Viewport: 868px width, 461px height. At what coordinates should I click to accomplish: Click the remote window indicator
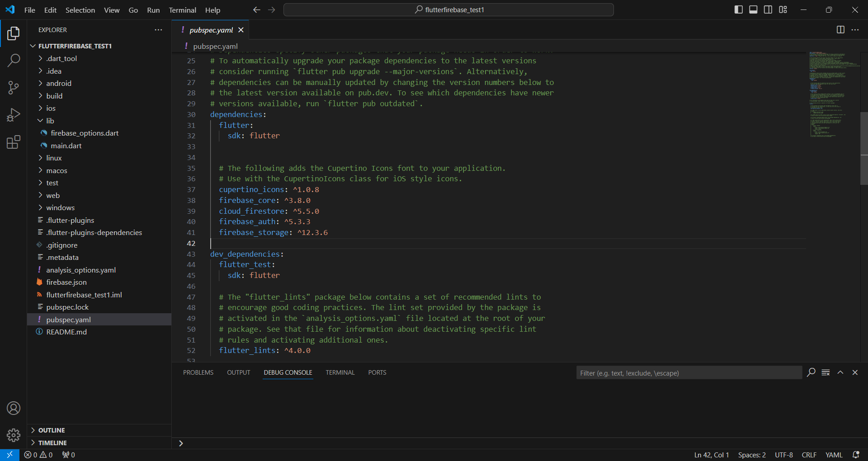pos(9,455)
